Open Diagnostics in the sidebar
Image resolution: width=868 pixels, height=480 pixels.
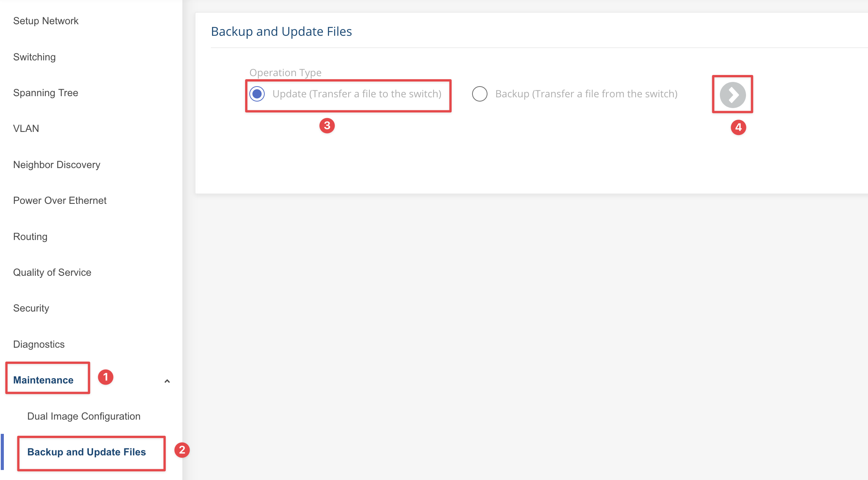pyautogui.click(x=39, y=344)
